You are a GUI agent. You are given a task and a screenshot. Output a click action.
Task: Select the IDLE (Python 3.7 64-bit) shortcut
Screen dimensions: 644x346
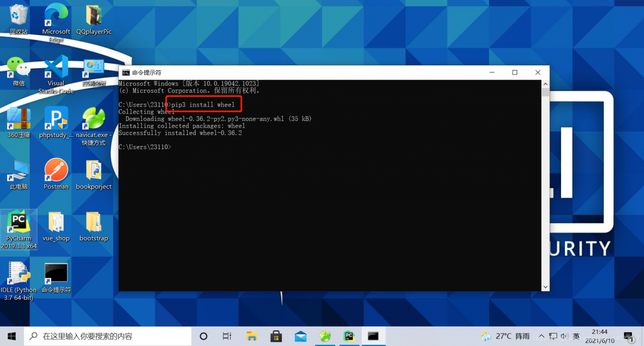19,282
